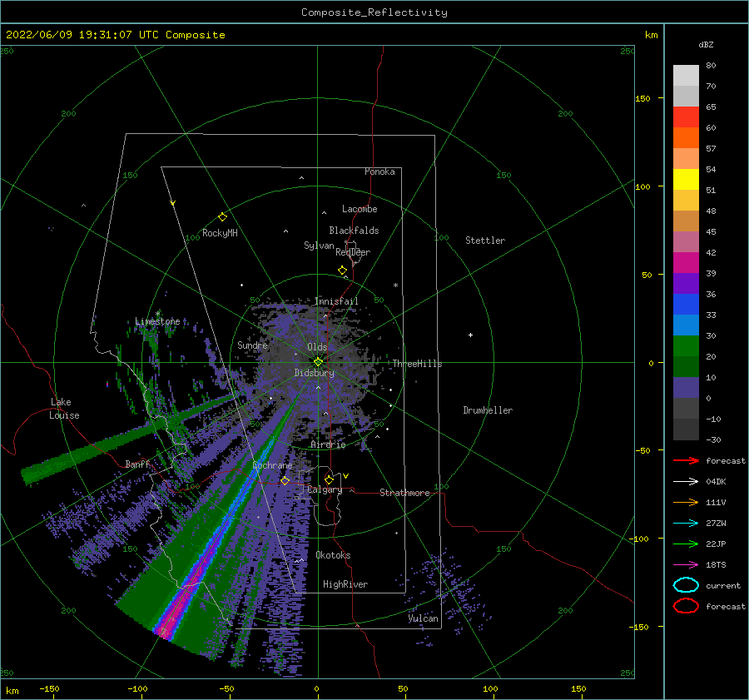Click yellow diamond marker near RockyMH
The height and width of the screenshot is (700, 749).
tap(222, 217)
